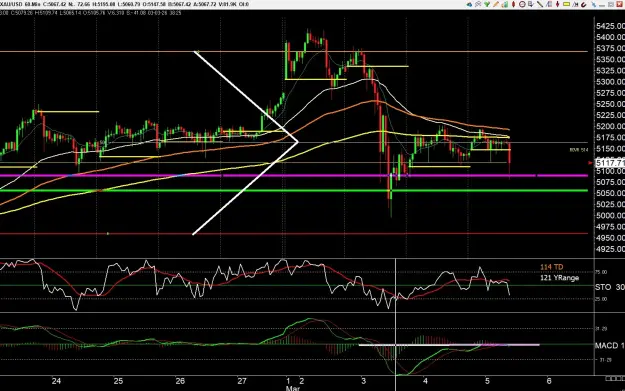Click the blue cloud icon in toolbar
This screenshot has height=391, width=625.
click(x=470, y=4)
